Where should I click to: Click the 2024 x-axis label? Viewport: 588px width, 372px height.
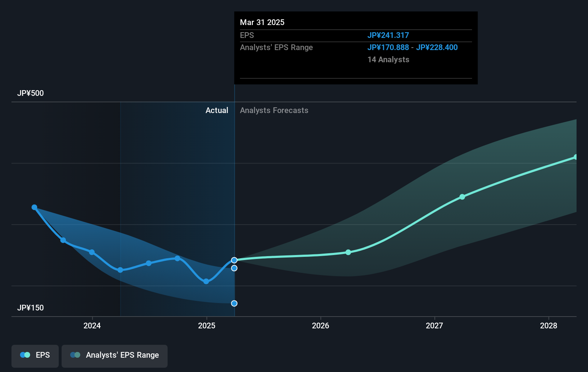(x=92, y=325)
